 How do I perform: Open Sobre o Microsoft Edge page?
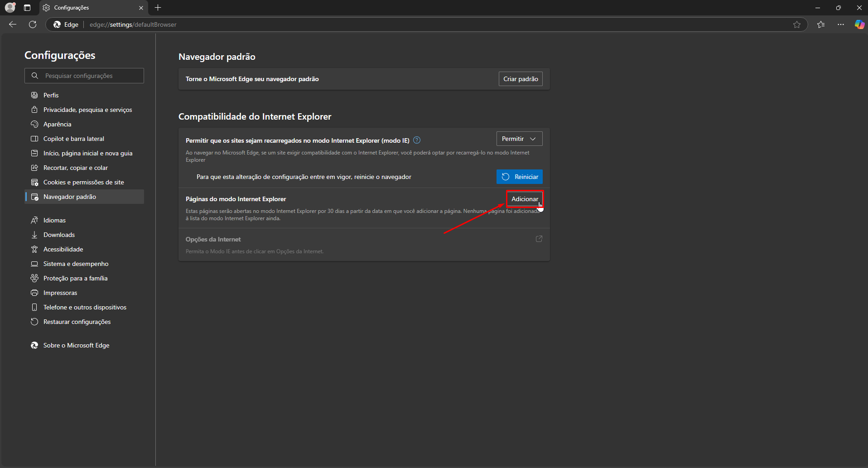click(x=76, y=345)
